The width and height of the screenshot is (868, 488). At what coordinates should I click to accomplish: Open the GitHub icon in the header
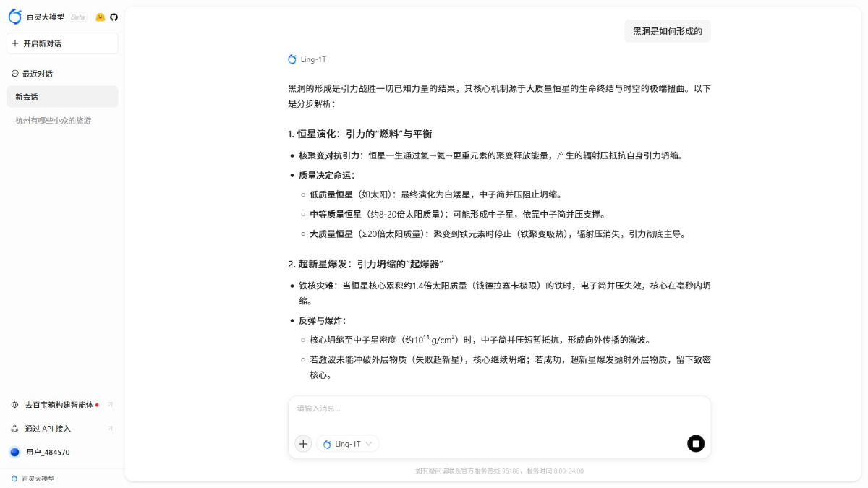[114, 16]
